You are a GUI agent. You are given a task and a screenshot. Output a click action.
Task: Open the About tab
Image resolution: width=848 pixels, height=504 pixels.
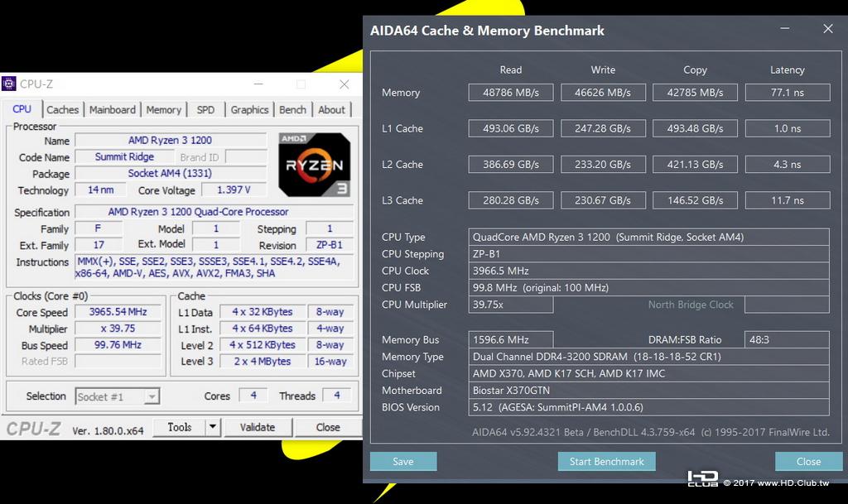pyautogui.click(x=331, y=110)
